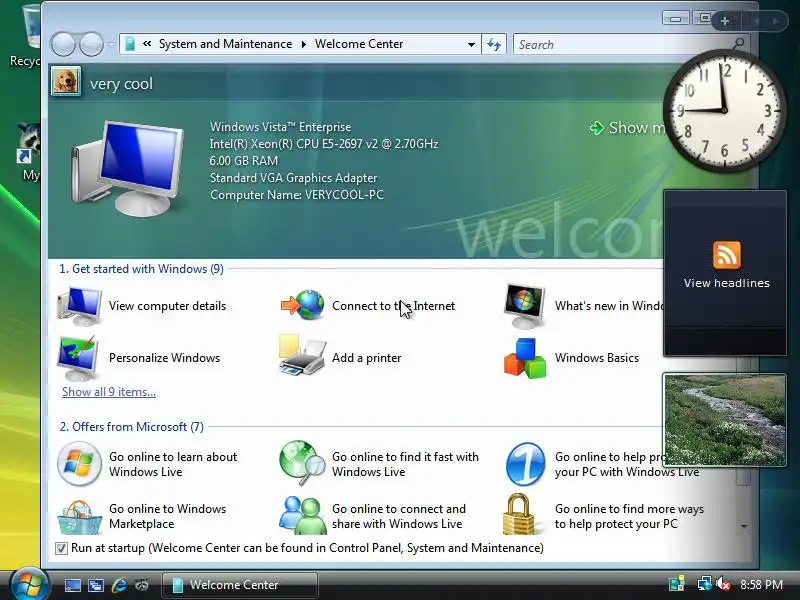
Task: Select the find it fast magnifier globe icon
Action: tap(302, 463)
